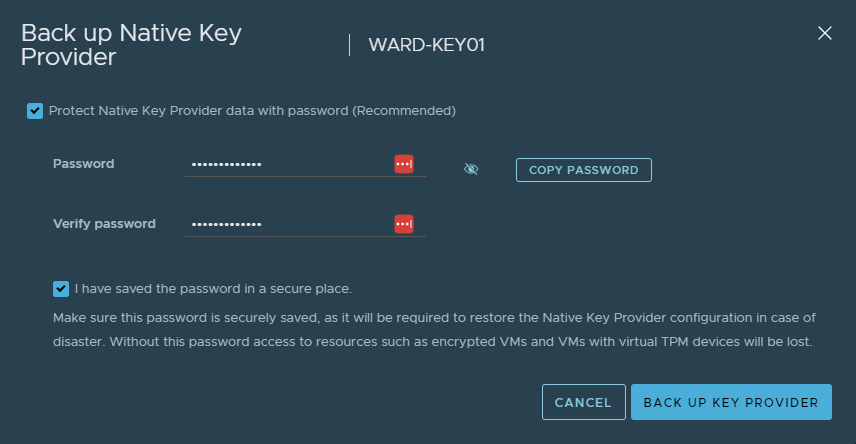Click the COPY PASSWORD button

[x=584, y=170]
